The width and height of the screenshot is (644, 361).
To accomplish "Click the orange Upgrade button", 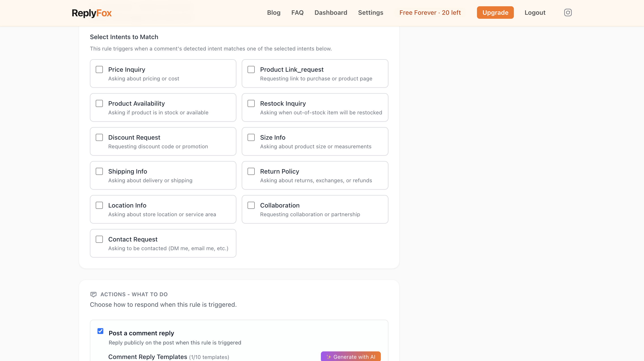I will [x=495, y=13].
